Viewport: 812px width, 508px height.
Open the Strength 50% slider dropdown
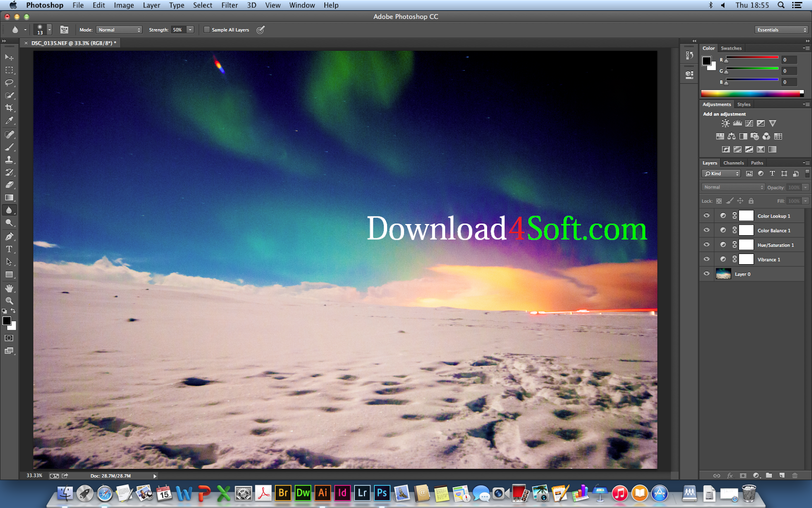[x=190, y=29]
